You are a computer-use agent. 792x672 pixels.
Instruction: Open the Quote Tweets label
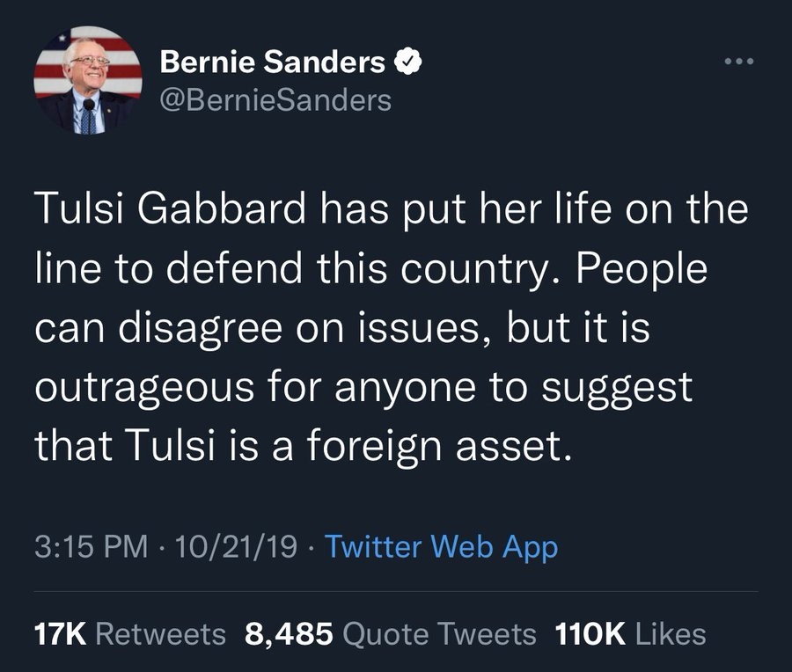[437, 633]
